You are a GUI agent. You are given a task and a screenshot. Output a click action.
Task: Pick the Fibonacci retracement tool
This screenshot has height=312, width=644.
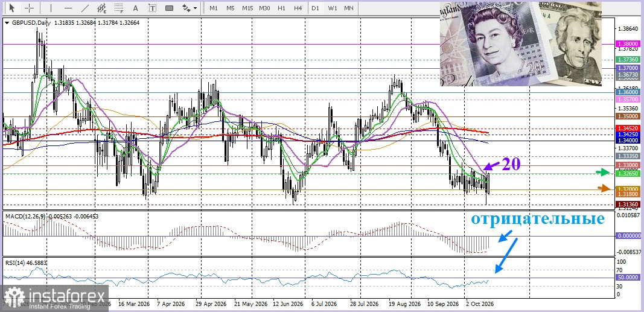pos(119,8)
